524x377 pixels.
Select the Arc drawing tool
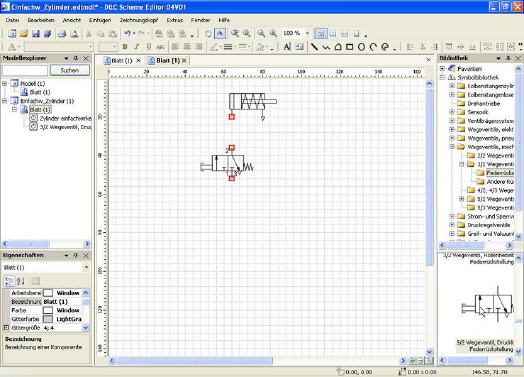373,47
